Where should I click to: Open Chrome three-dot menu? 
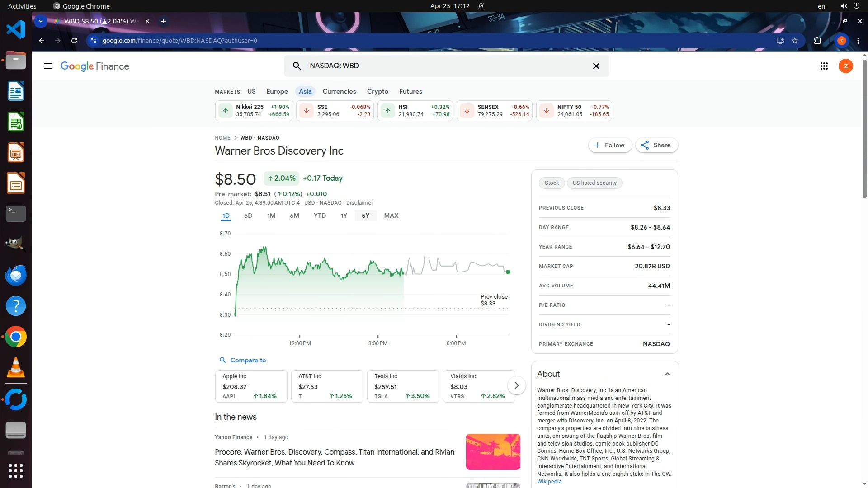click(x=858, y=41)
